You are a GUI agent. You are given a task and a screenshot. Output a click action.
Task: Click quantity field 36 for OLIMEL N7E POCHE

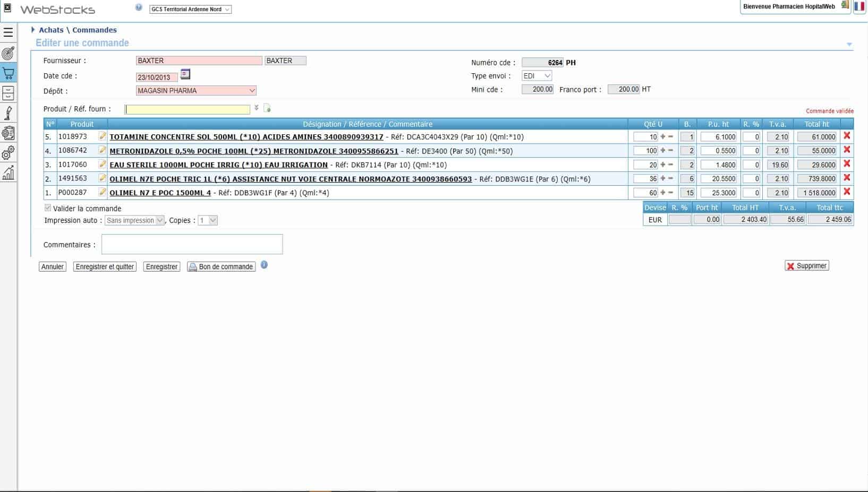point(646,179)
